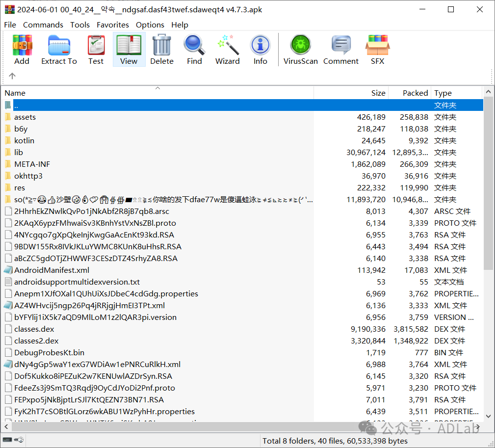Sort files by Name column header
The width and height of the screenshot is (495, 448).
(15, 93)
